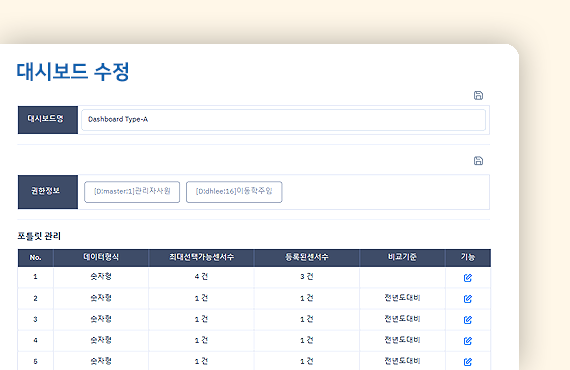Image resolution: width=570 pixels, height=370 pixels.
Task: Edit portlet row 5 with pencil icon
Action: tap(468, 362)
